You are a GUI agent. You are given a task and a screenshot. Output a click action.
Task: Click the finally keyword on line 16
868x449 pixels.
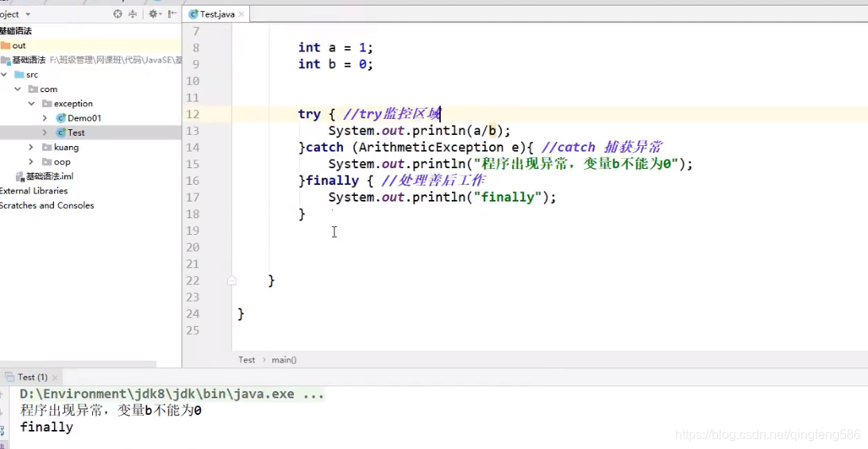pos(332,180)
